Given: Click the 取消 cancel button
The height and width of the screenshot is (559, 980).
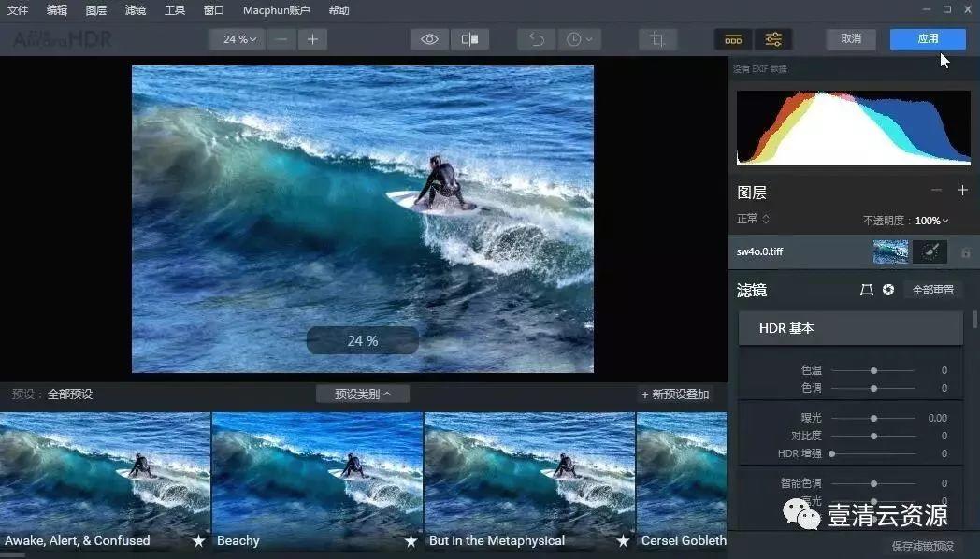Looking at the screenshot, I should pyautogui.click(x=851, y=38).
